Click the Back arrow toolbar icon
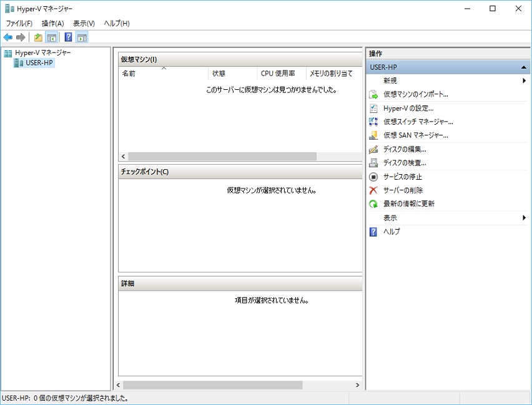The width and height of the screenshot is (532, 405). tap(8, 37)
